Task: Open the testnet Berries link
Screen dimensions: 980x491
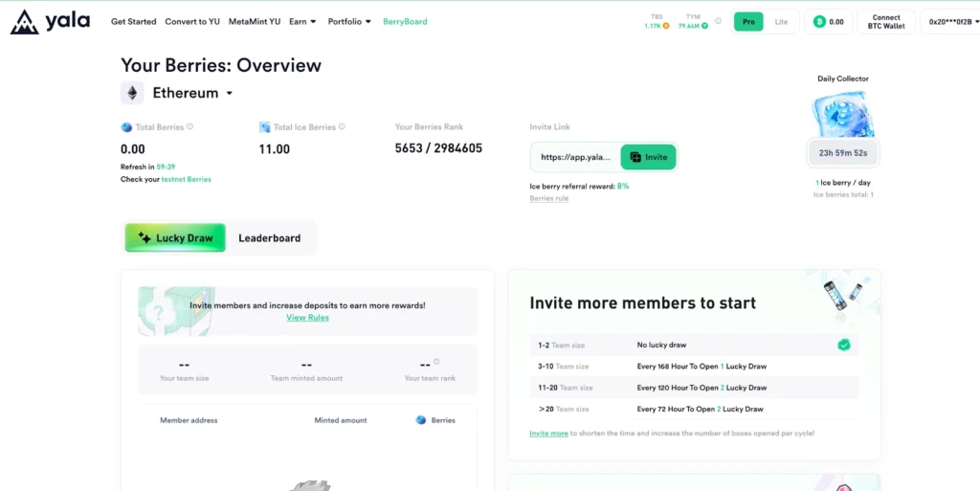Action: [187, 179]
